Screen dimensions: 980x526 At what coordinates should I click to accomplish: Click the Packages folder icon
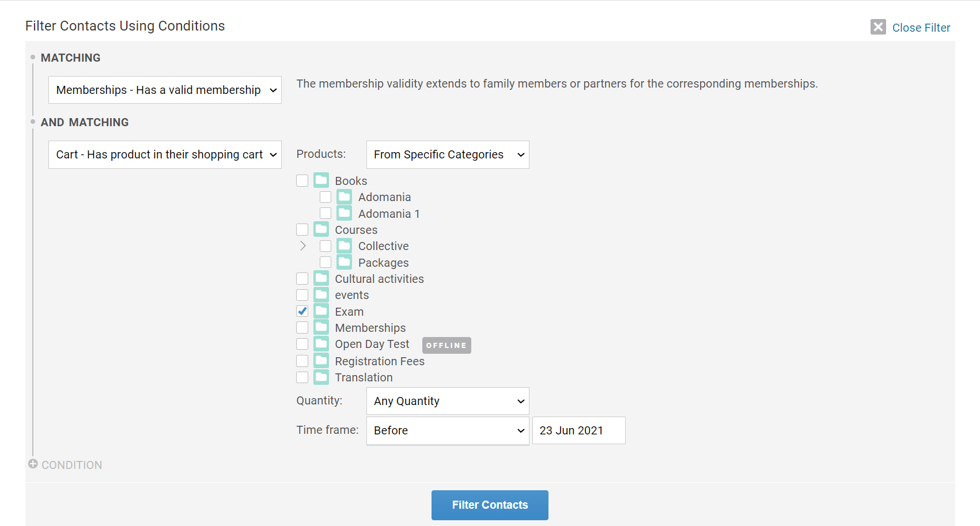(x=345, y=262)
